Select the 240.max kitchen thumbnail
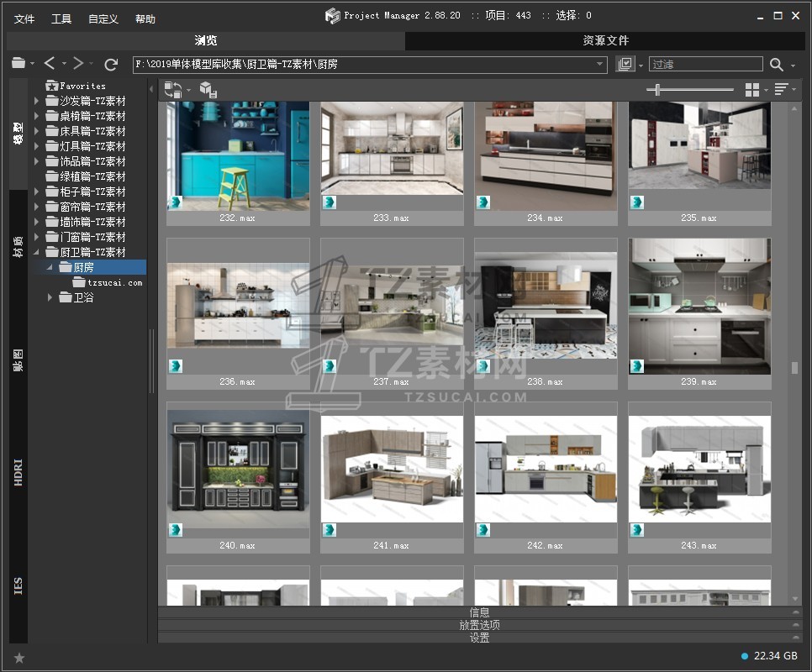 pos(238,469)
